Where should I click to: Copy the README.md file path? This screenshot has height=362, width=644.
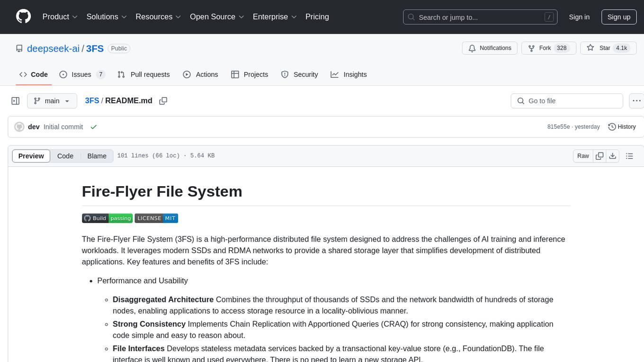tap(163, 101)
